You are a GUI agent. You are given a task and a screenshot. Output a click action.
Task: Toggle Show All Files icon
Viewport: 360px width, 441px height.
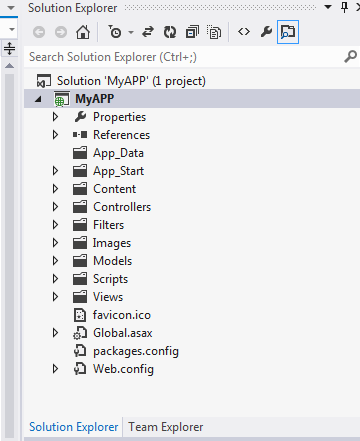214,32
